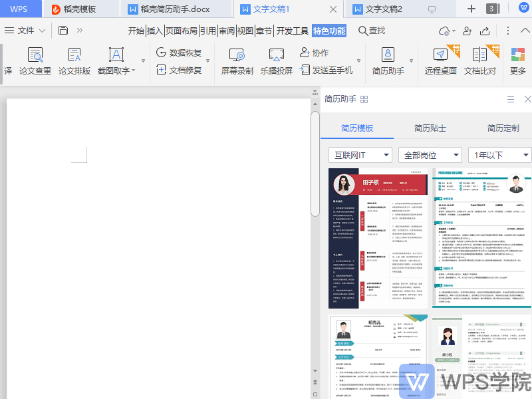Open 乐播投屏 screen casting
The width and height of the screenshot is (532, 399).
tap(277, 61)
